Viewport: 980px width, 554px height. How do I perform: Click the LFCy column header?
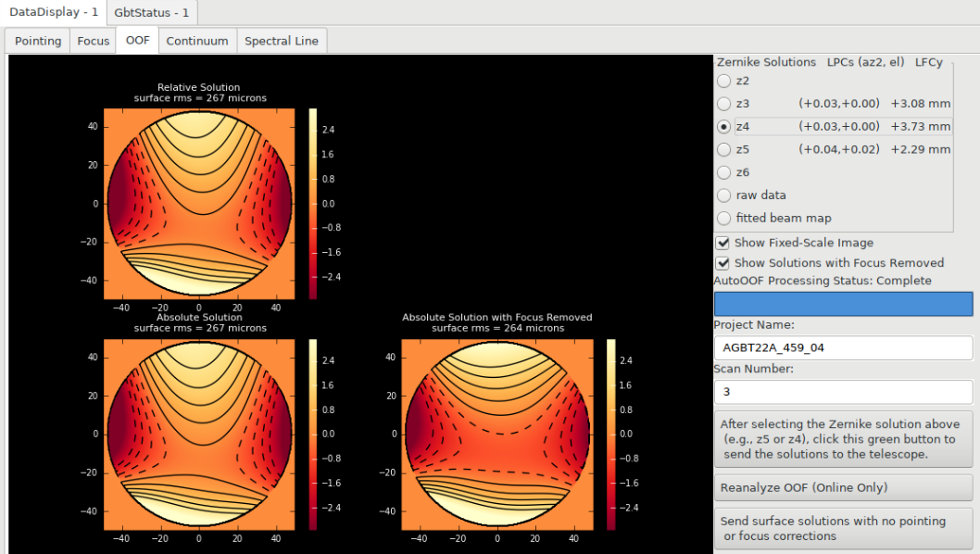pyautogui.click(x=929, y=62)
